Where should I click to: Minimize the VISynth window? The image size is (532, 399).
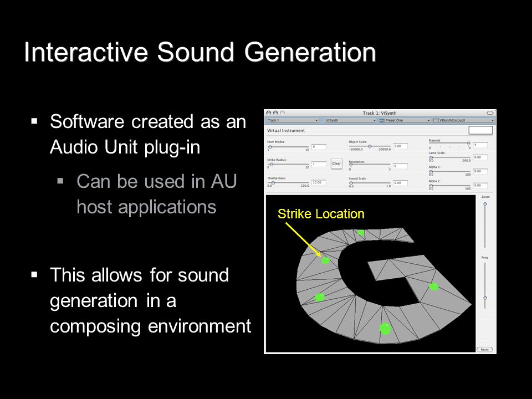pos(275,113)
